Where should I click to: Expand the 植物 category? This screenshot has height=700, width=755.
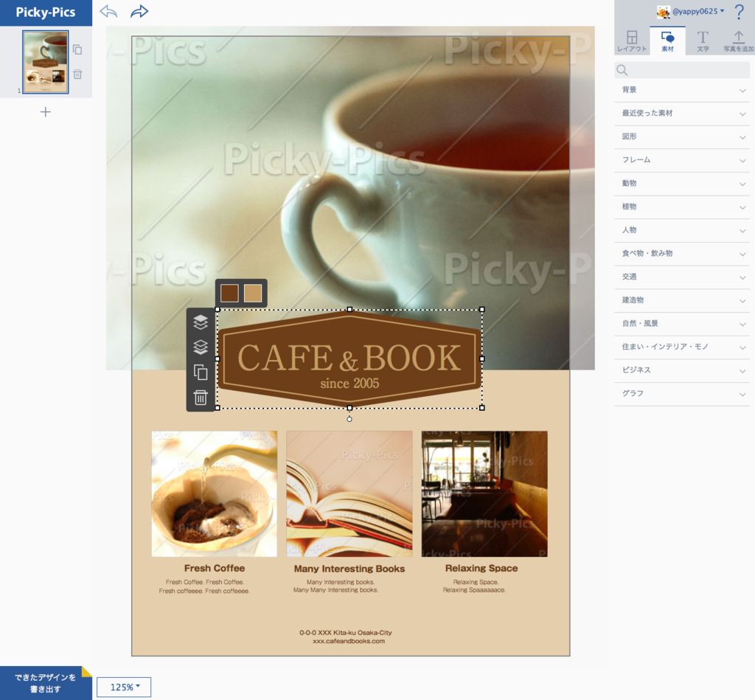point(682,207)
